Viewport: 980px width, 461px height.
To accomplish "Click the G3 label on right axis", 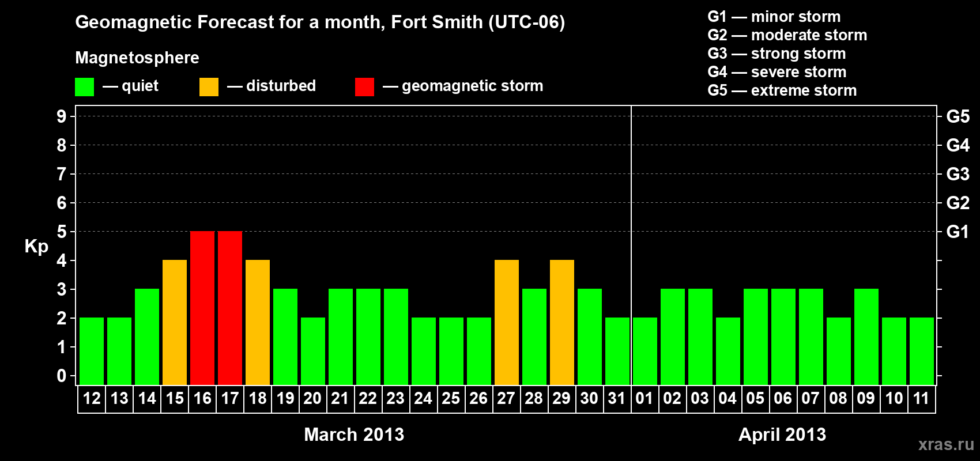I will tap(958, 174).
